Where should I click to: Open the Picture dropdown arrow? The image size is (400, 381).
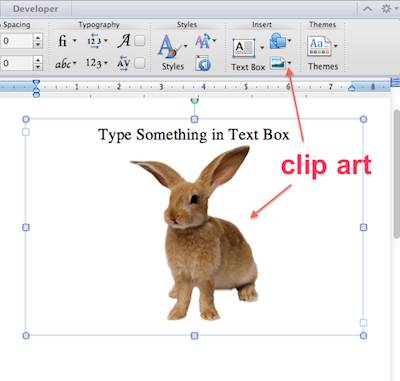pyautogui.click(x=289, y=63)
